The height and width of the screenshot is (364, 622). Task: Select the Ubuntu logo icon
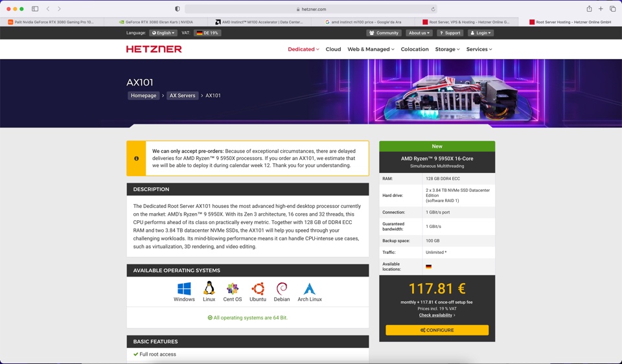click(x=258, y=289)
